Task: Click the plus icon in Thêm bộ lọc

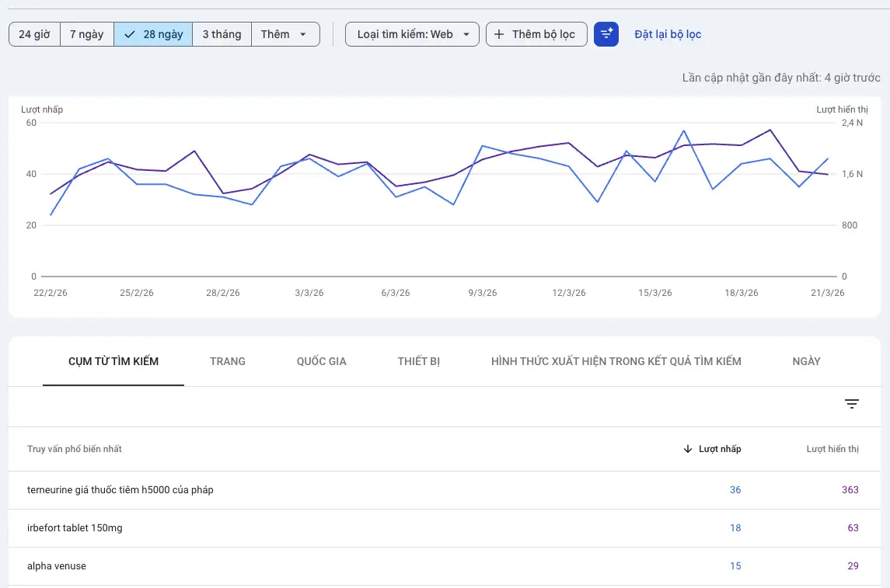Action: click(499, 34)
